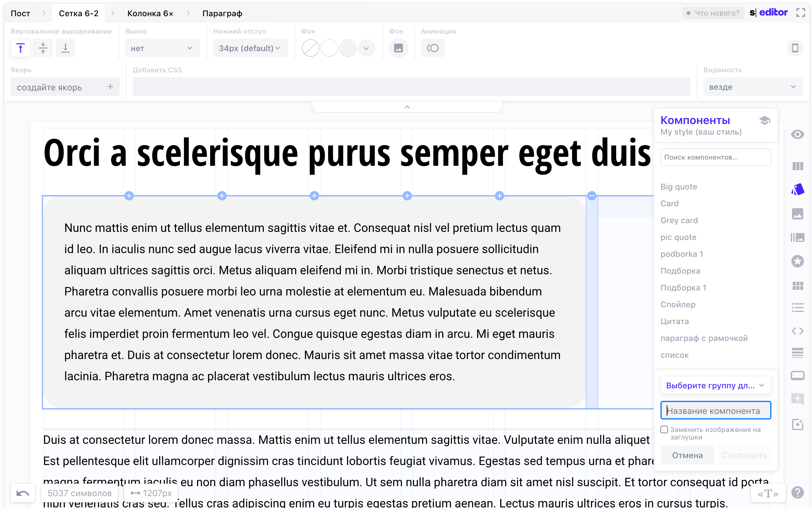
Task: Click the background image icon
Action: tap(398, 48)
